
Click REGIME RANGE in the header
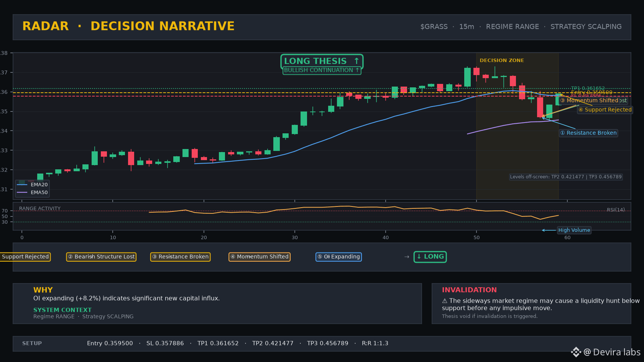pyautogui.click(x=513, y=27)
